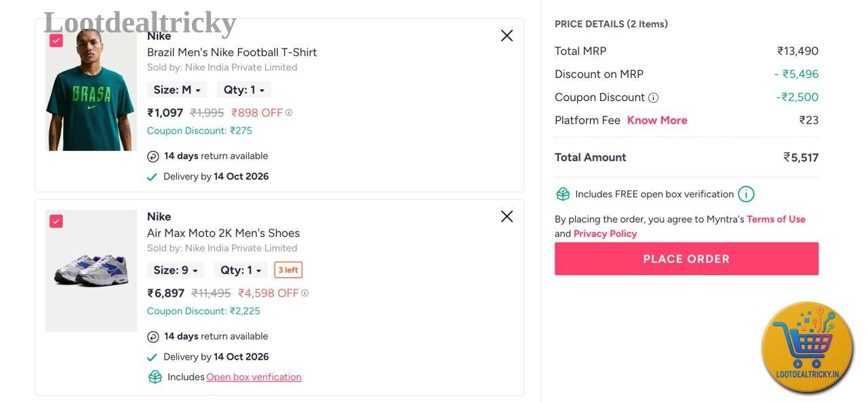Viewport: 868px width, 403px height.
Task: Click the 3 left stock badge
Action: [x=288, y=270]
